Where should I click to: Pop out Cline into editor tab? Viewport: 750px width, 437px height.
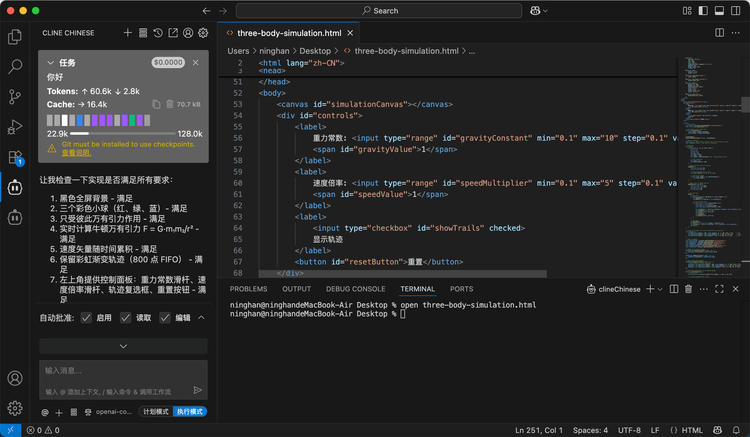pyautogui.click(x=173, y=33)
